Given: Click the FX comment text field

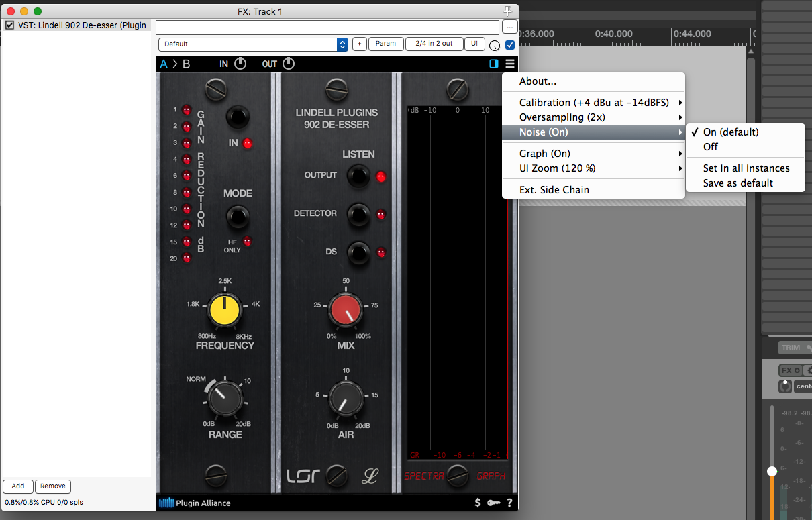Looking at the screenshot, I should pyautogui.click(x=327, y=27).
